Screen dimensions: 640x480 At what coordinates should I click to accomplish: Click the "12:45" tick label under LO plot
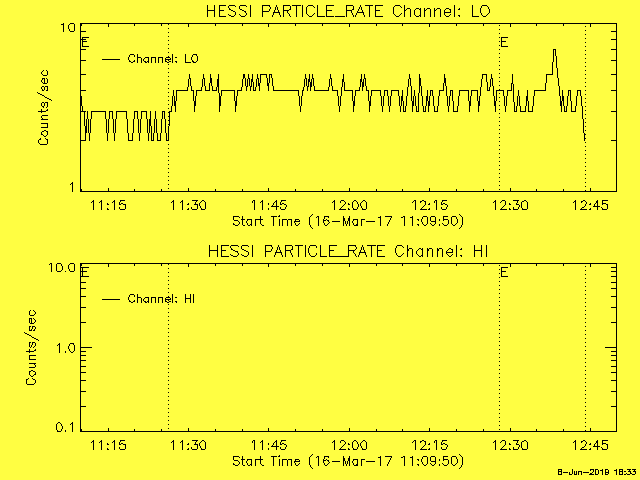(590, 205)
